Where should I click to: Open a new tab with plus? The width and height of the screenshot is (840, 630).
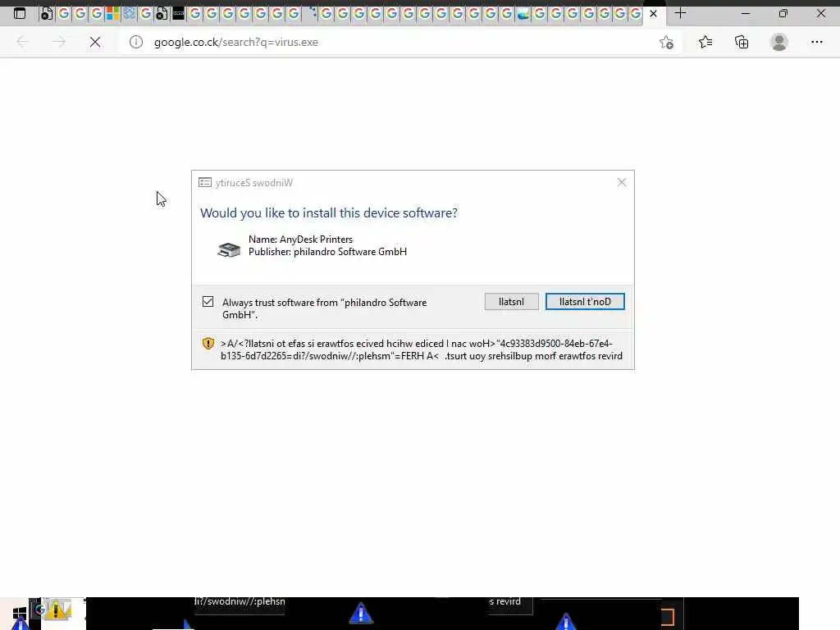[680, 13]
